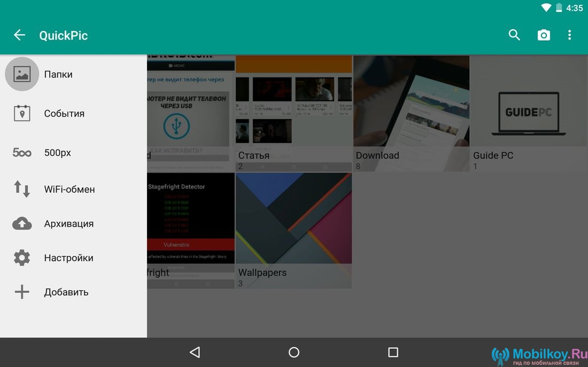Select the WiFi-обмен menu label
Image resolution: width=588 pixels, height=367 pixels.
coord(69,189)
